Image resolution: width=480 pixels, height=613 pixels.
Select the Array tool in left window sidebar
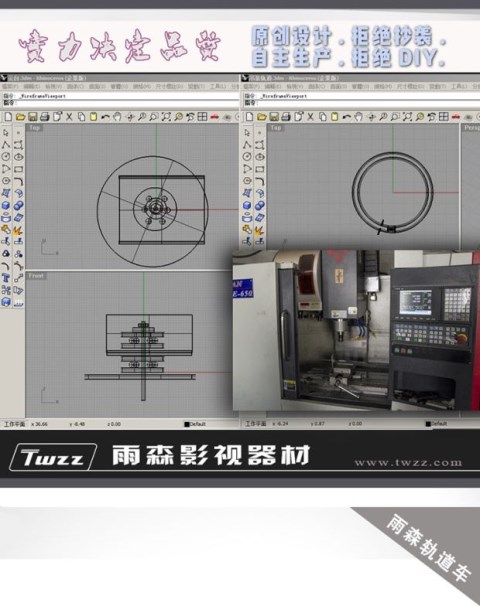coord(6,290)
